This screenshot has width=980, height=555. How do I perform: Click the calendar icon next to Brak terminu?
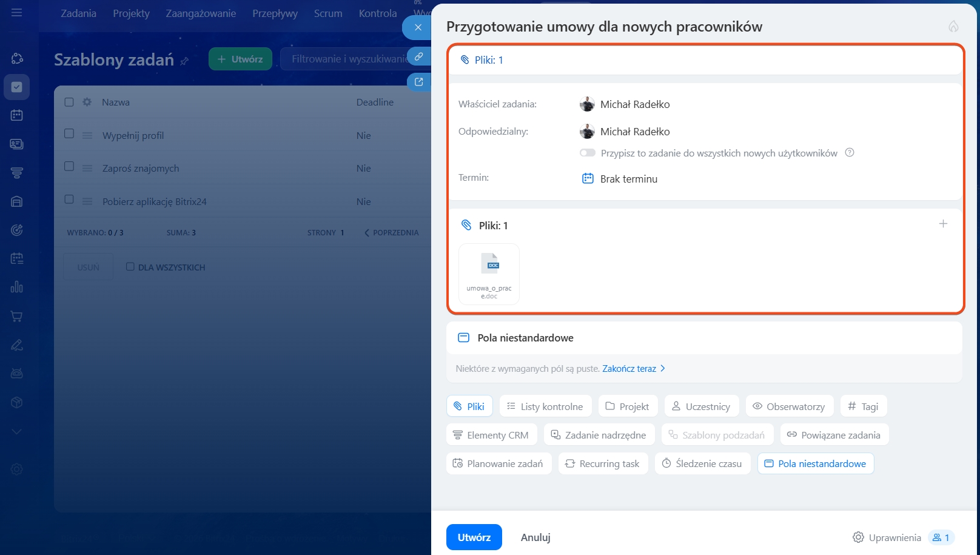588,178
